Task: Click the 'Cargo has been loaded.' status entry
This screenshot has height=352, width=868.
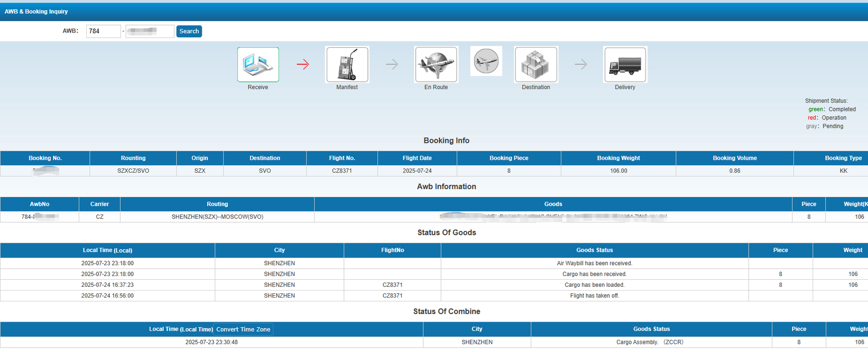Action: coord(594,285)
